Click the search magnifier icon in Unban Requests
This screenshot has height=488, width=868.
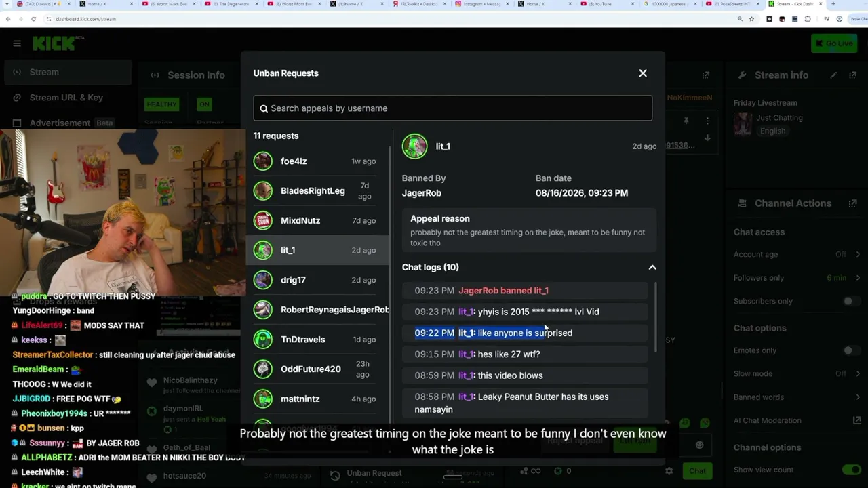click(264, 108)
